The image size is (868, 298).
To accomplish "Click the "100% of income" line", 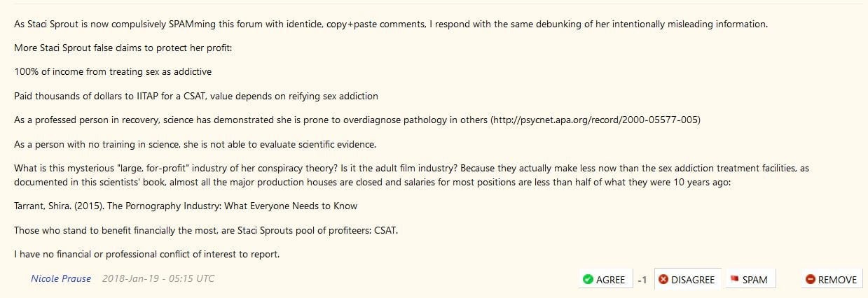I will (113, 71).
